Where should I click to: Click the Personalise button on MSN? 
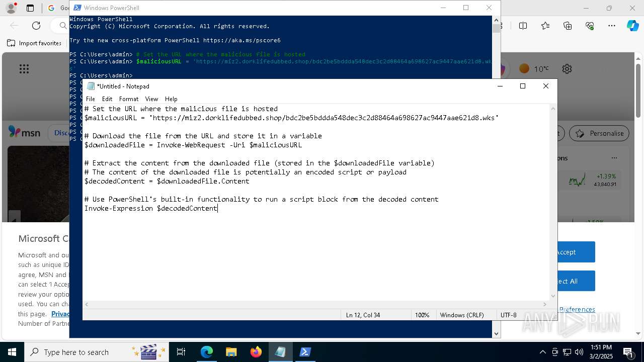[599, 133]
